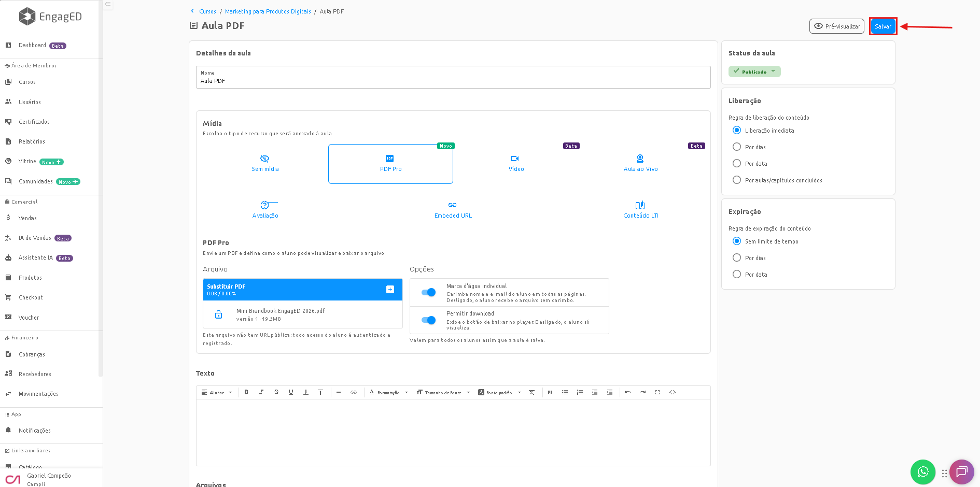The image size is (980, 487).
Task: Click the sidebar vertical scrollbar
Action: (101, 188)
